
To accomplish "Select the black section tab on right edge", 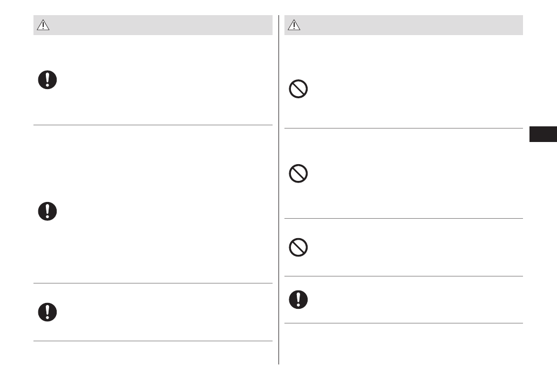I will point(542,134).
